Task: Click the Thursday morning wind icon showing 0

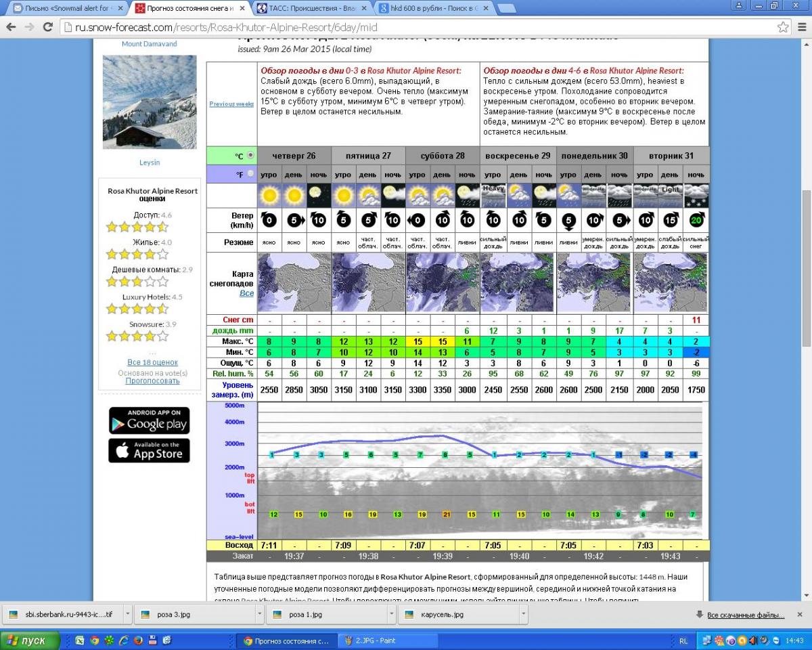Action: pyautogui.click(x=269, y=220)
